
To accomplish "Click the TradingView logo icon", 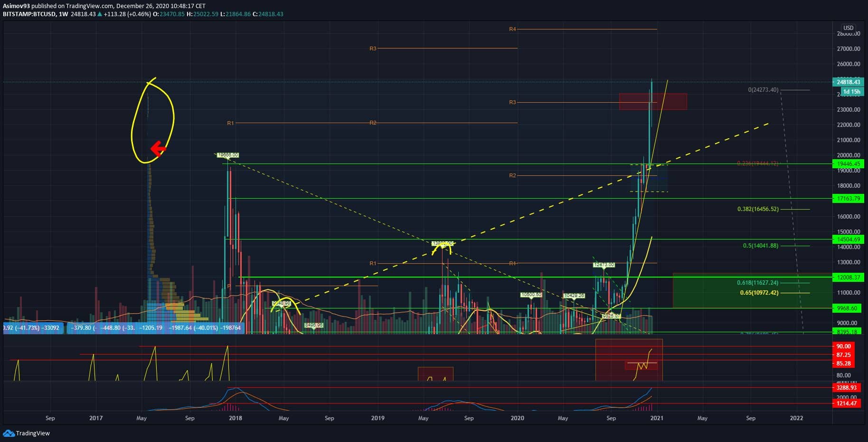I will [8, 433].
